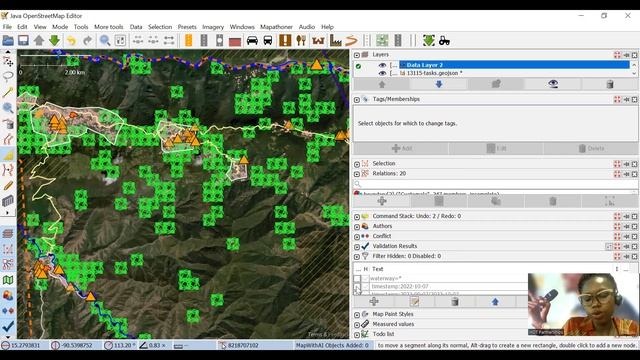Click the blue checkmark validation sidebar icon
This screenshot has width=640, height=360.
(8, 326)
